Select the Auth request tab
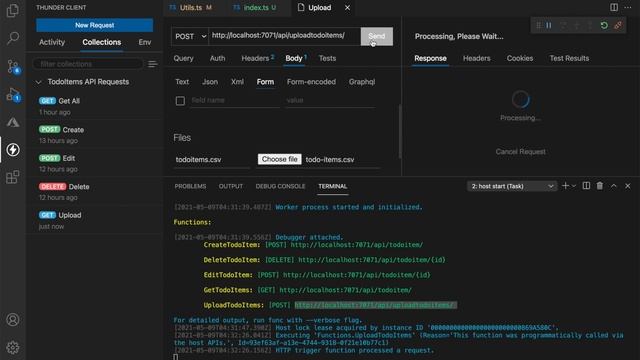640x360 pixels. click(217, 58)
